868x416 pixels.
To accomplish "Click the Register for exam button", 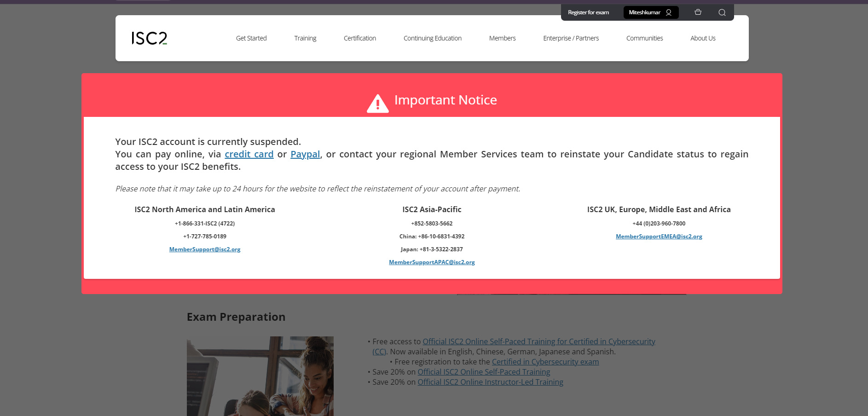I will [589, 12].
